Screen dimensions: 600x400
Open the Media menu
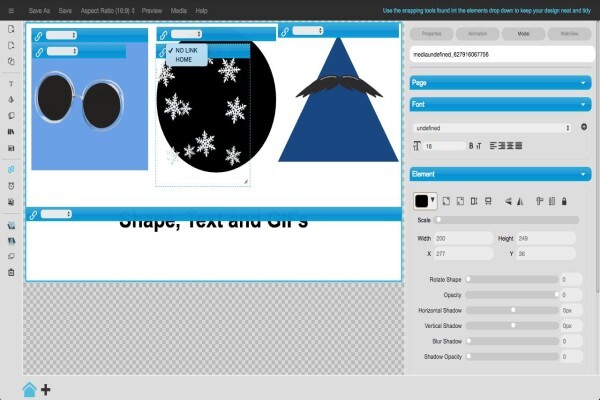point(179,11)
